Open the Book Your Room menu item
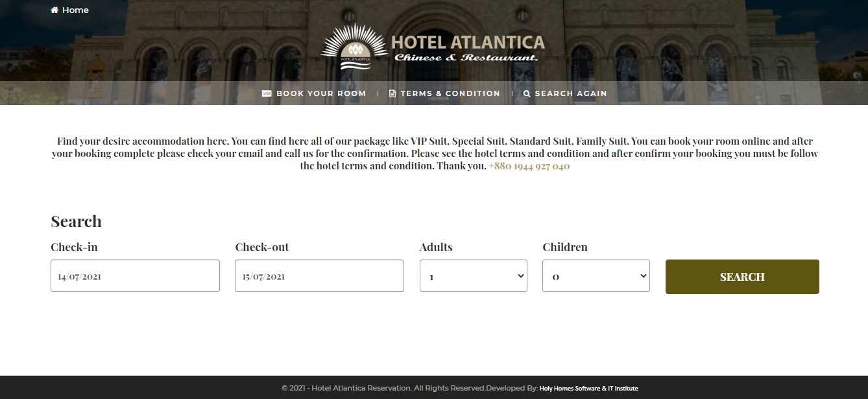868x399 pixels. click(x=321, y=93)
